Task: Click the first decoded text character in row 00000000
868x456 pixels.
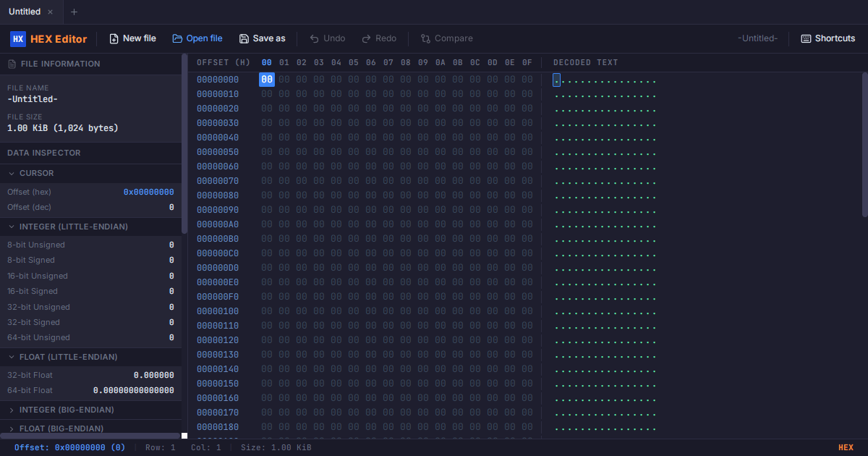Action: click(x=556, y=80)
